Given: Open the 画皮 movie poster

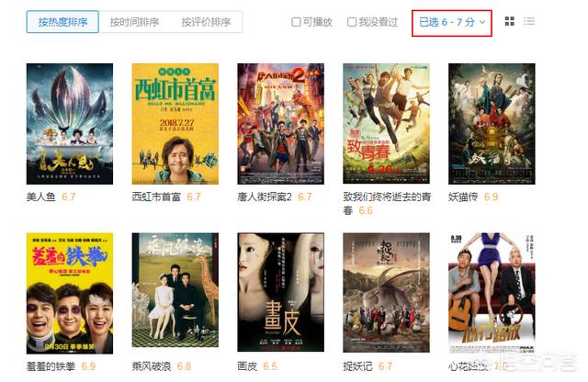Looking at the screenshot, I should pos(280,292).
